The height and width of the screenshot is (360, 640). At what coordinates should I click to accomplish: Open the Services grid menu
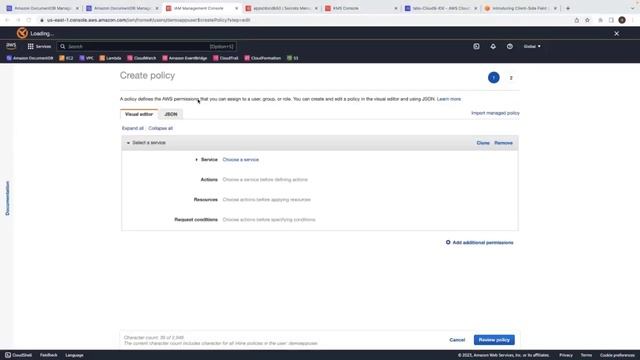[x=39, y=47]
